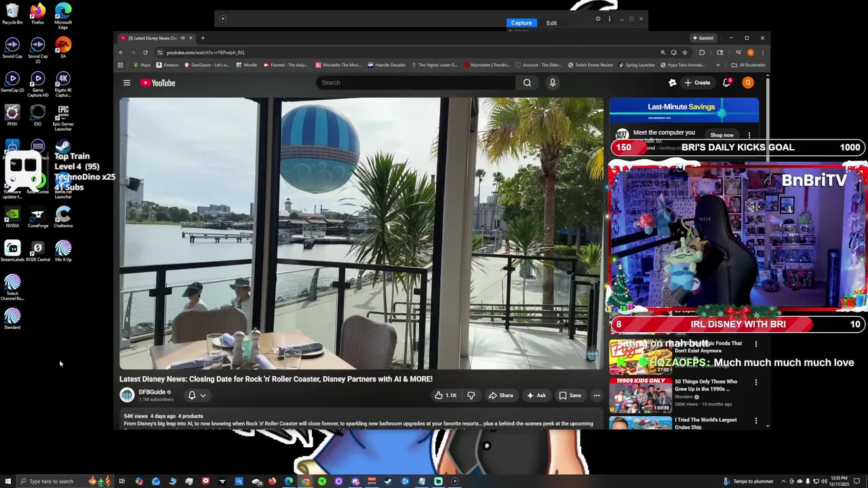Open the YouTube hamburger guide menu
The width and height of the screenshot is (868, 488).
click(x=126, y=83)
